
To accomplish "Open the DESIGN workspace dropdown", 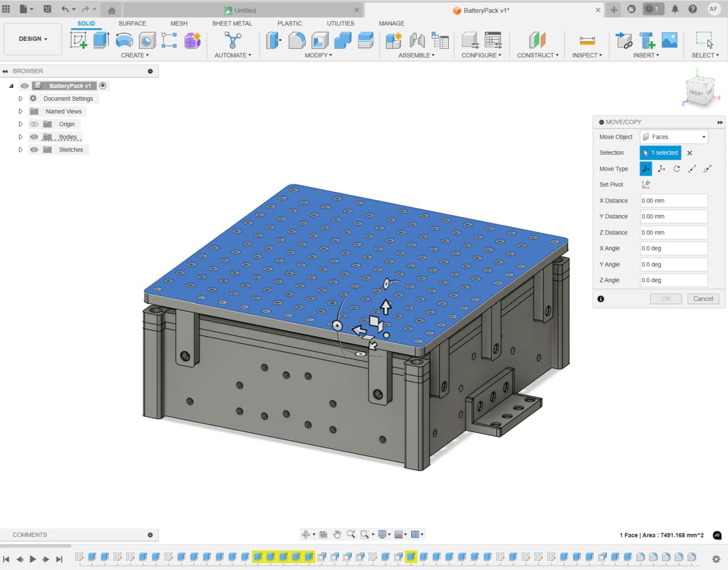I will point(33,39).
